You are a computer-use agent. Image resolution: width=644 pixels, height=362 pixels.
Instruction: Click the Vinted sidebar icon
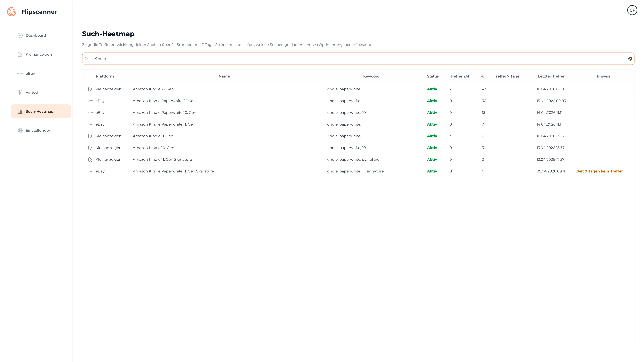pos(20,92)
